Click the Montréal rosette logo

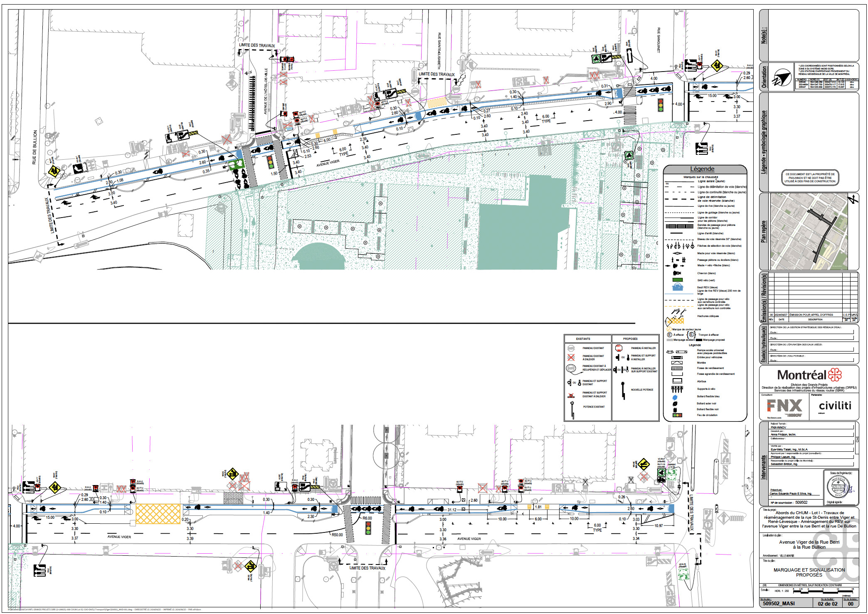click(835, 374)
